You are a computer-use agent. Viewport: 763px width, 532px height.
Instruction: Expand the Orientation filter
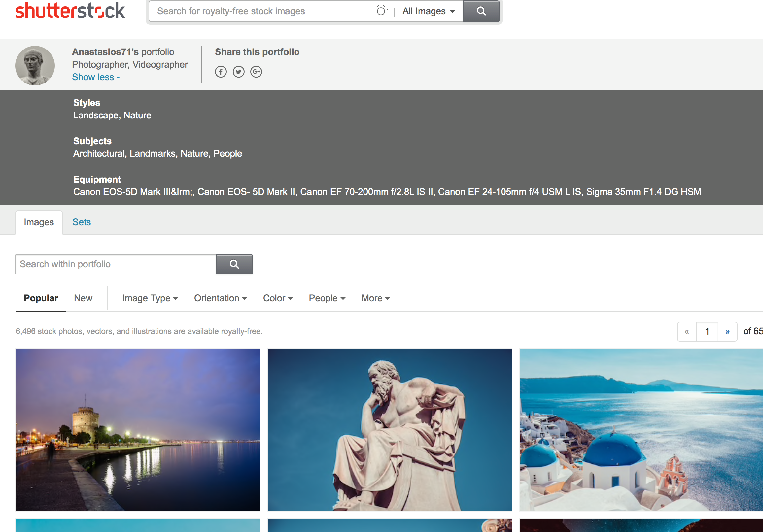221,298
